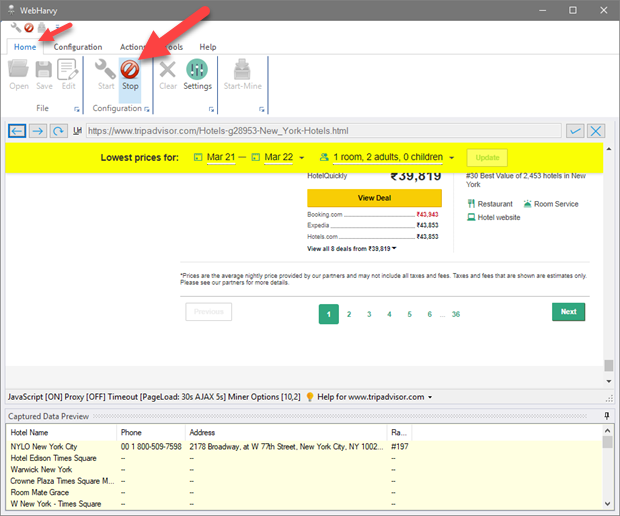Switch to the Configuration ribbon tab
This screenshot has height=516, width=620.
[x=78, y=47]
